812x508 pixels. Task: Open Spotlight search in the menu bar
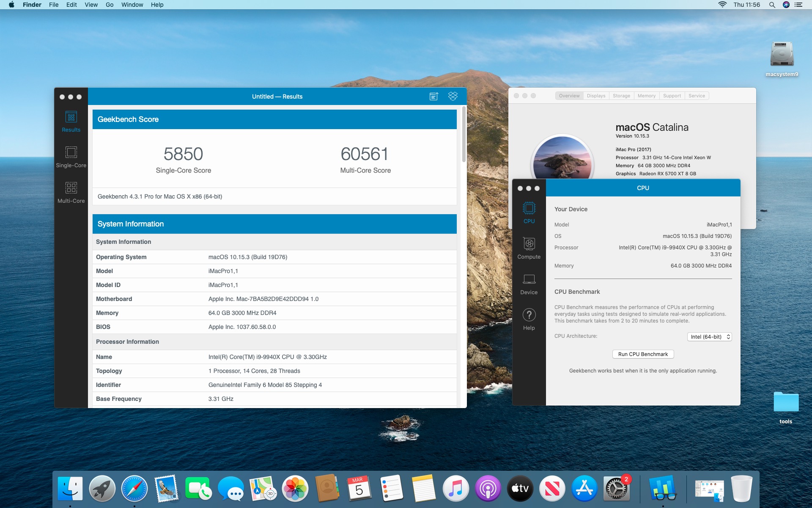tap(772, 5)
